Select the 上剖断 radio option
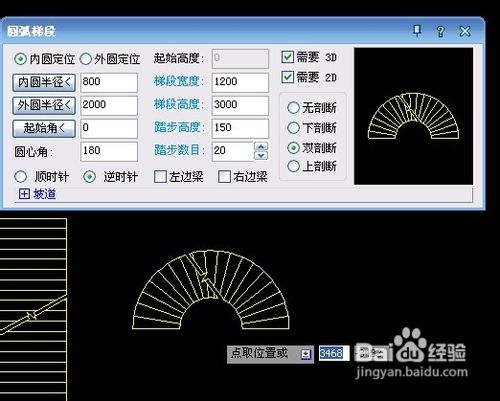The image size is (500, 401). coord(293,166)
